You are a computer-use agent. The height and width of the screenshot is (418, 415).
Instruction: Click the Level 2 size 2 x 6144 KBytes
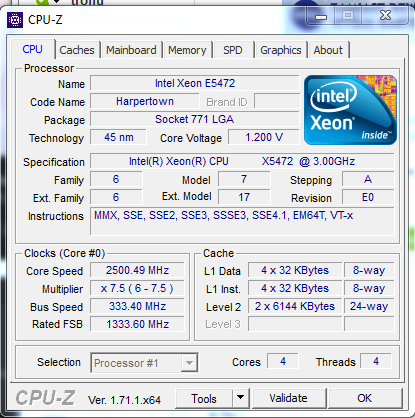coord(295,306)
